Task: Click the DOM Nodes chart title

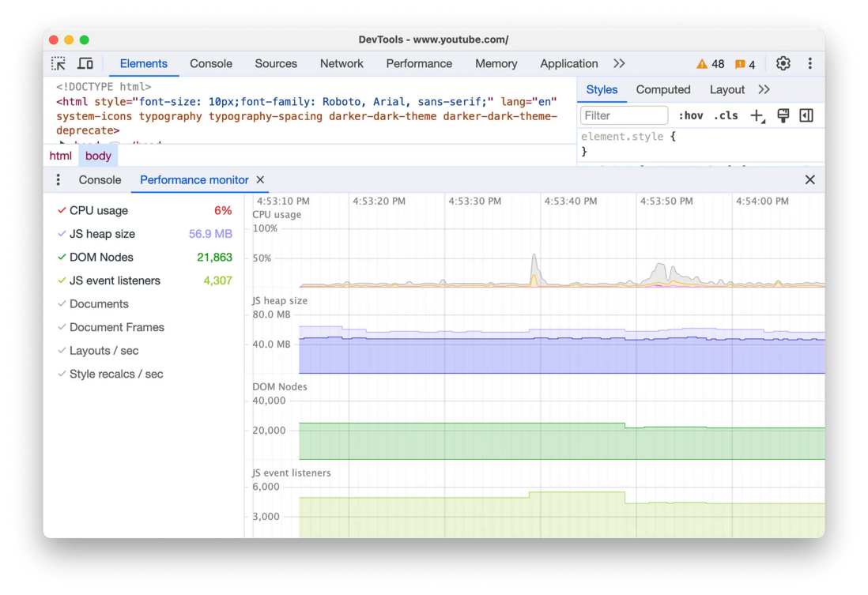Action: [280, 387]
